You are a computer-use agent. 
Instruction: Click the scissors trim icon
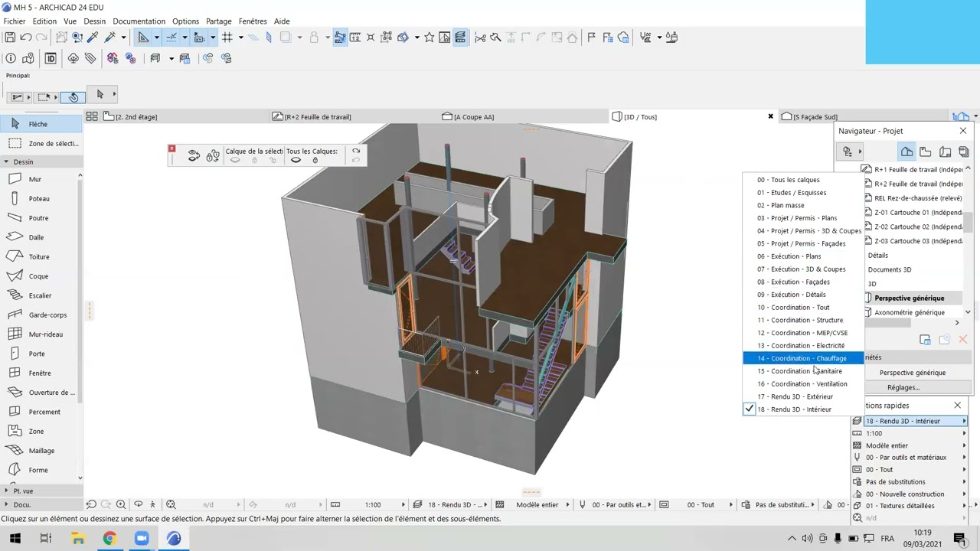click(480, 37)
